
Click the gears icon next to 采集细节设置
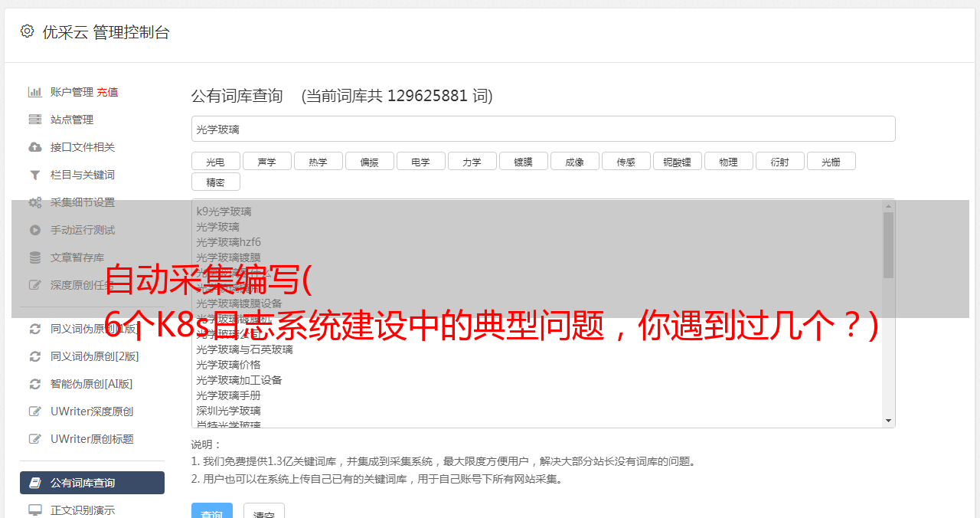tap(35, 202)
